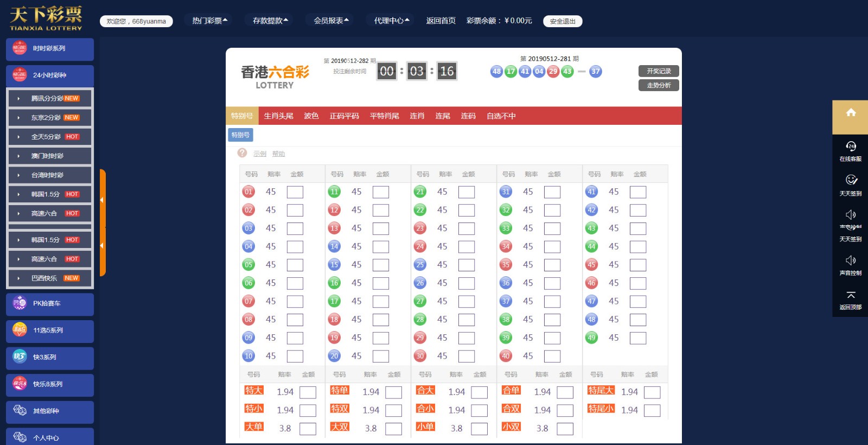Viewport: 868px width, 445px height.
Task: Expand the 腾讯分分彩 sidebar item
Action: 50,99
